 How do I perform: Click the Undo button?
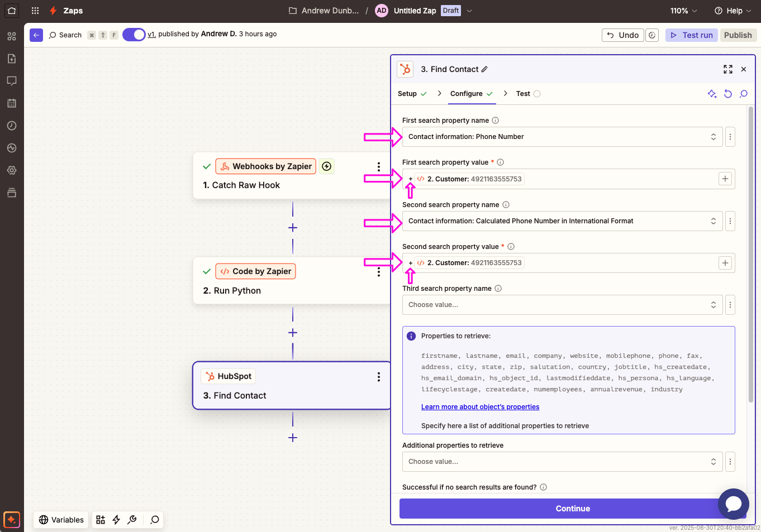click(x=623, y=35)
